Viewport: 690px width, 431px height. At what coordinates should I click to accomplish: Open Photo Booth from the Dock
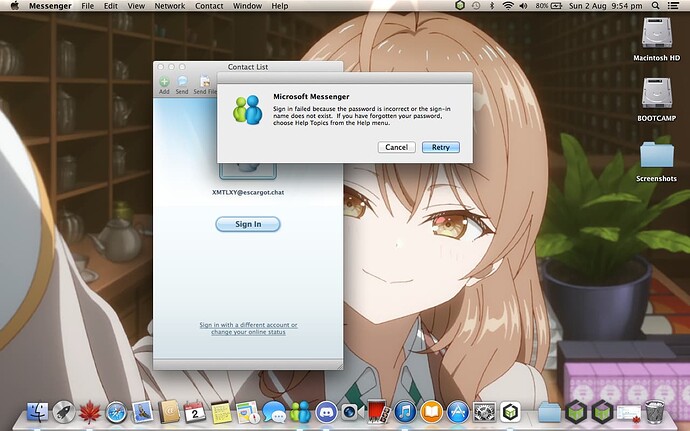click(378, 413)
